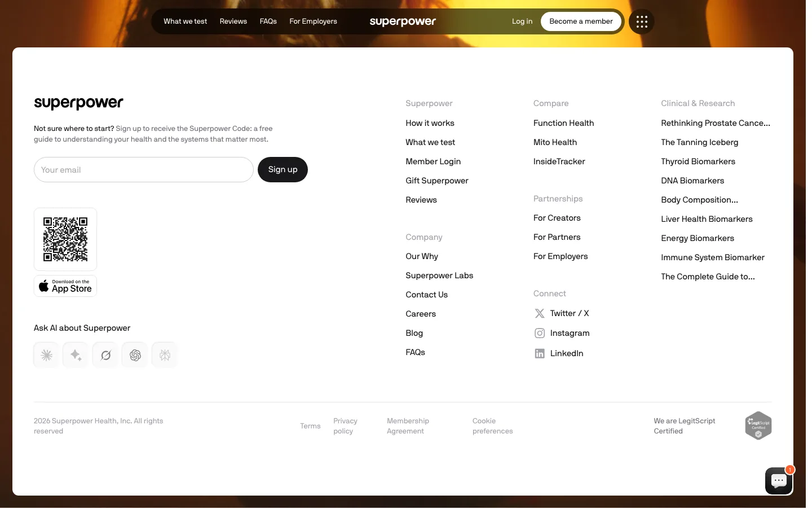Ask Perplexity AI about Superpower
812x508 pixels.
coord(165,355)
